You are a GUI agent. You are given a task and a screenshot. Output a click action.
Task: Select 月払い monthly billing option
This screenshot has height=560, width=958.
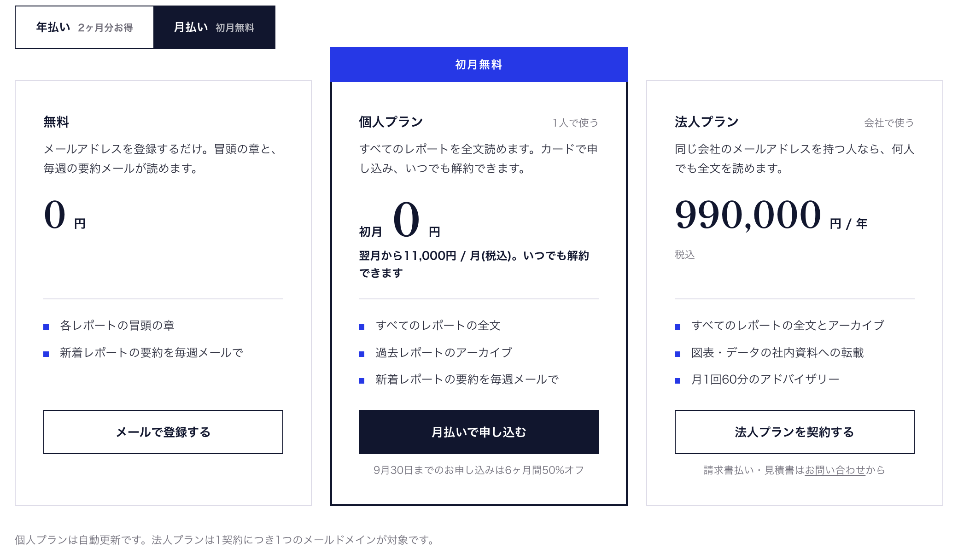pyautogui.click(x=214, y=27)
